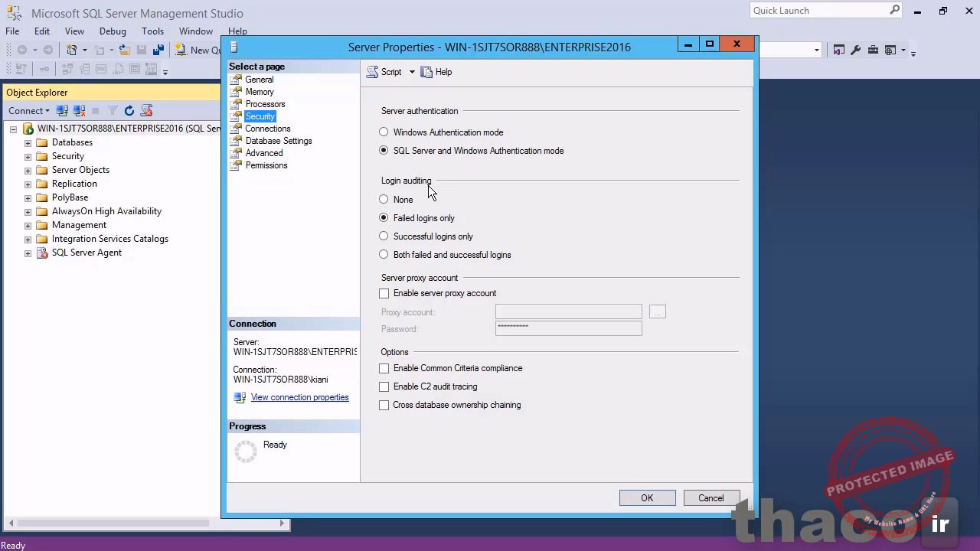The width and height of the screenshot is (980, 551).
Task: Enable the server proxy account
Action: 384,293
